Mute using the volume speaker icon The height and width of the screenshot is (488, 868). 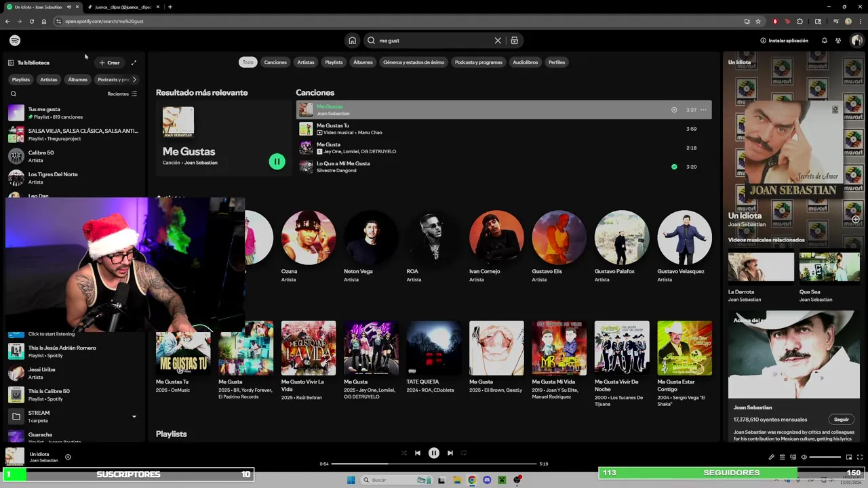804,457
